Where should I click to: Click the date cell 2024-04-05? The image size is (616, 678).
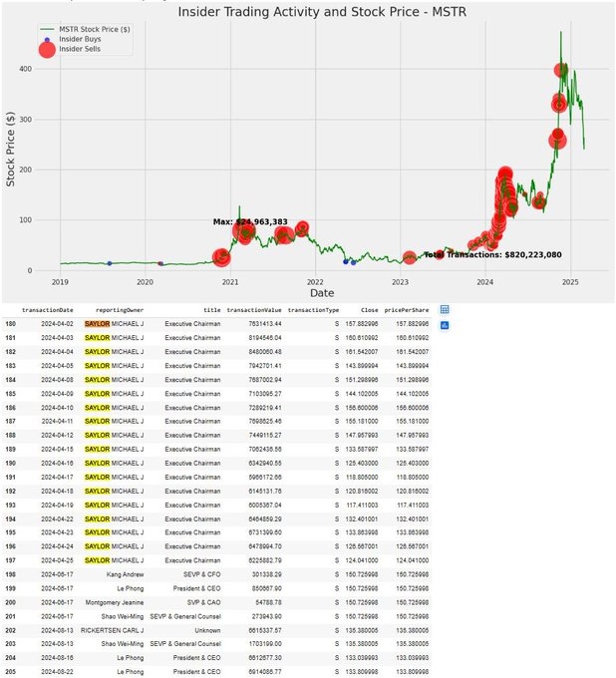click(57, 366)
